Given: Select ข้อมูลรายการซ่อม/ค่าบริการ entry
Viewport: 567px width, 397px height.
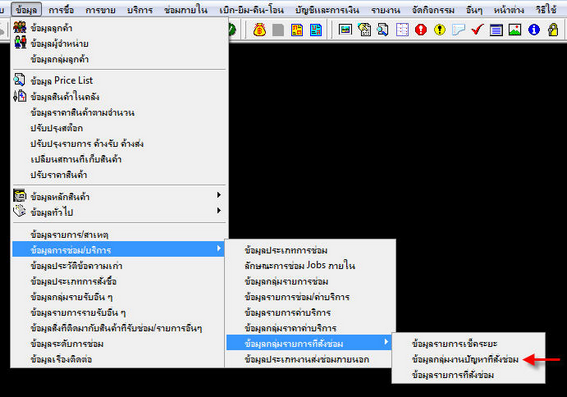Looking at the screenshot, I should pyautogui.click(x=310, y=297).
